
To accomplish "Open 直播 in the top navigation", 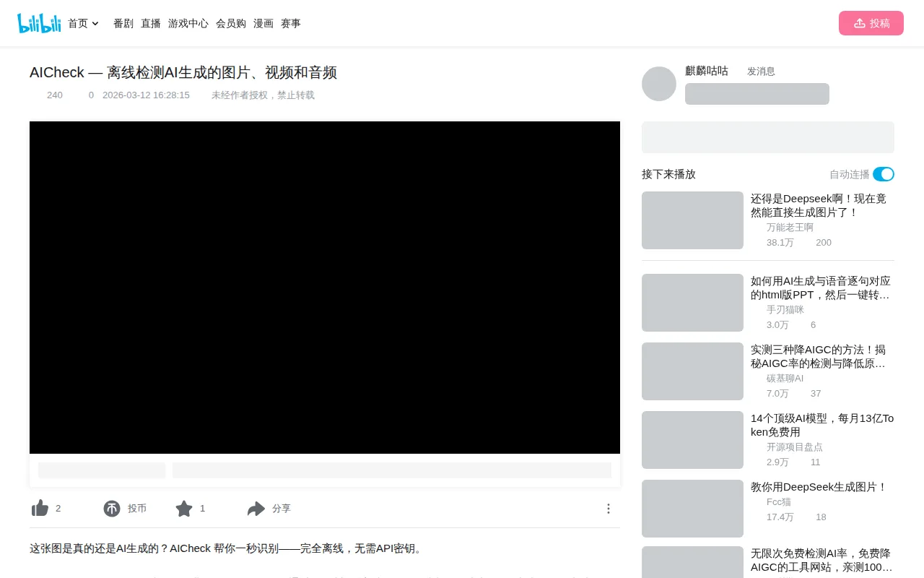I will click(151, 23).
